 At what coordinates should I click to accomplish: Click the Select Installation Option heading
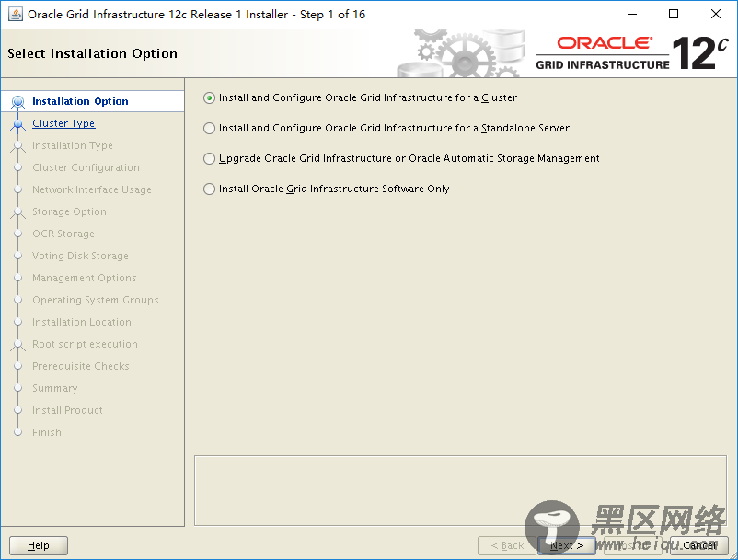pyautogui.click(x=92, y=53)
